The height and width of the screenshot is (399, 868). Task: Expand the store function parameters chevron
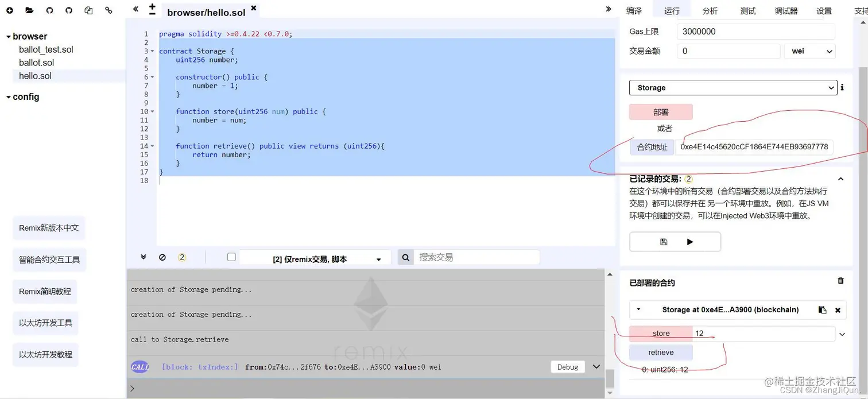click(x=842, y=334)
